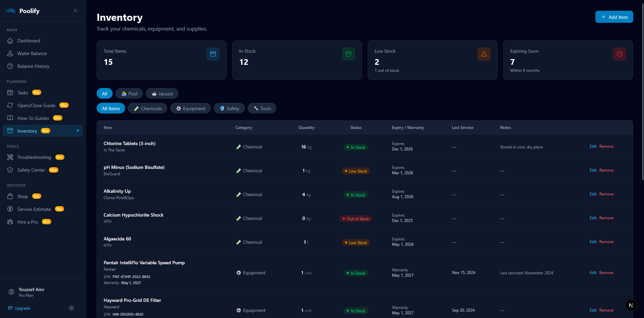
Task: Remove the Alkalinity Up item
Action: (606, 194)
